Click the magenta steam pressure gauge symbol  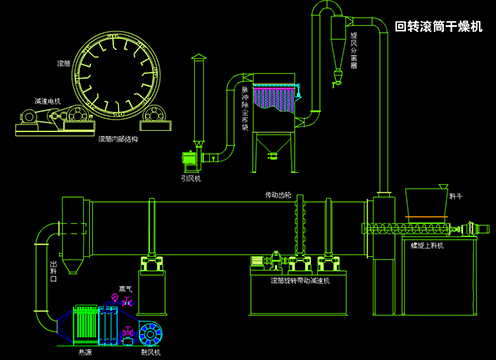click(x=115, y=297)
